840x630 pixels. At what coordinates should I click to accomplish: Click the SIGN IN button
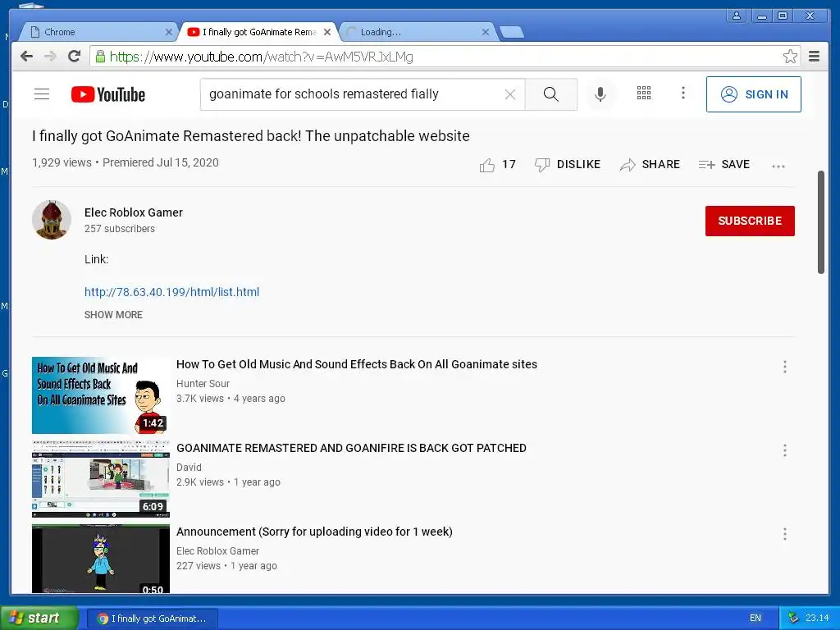pos(753,94)
